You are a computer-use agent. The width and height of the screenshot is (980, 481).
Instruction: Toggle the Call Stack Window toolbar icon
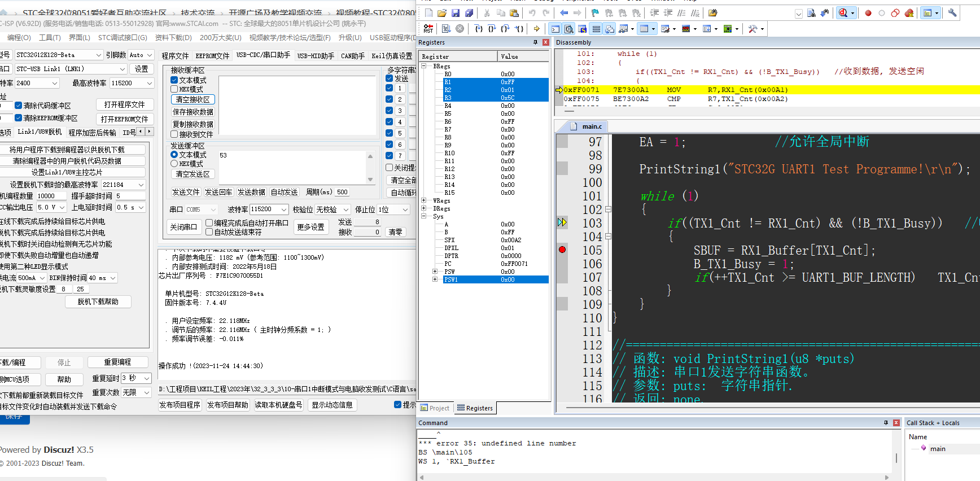[610, 29]
